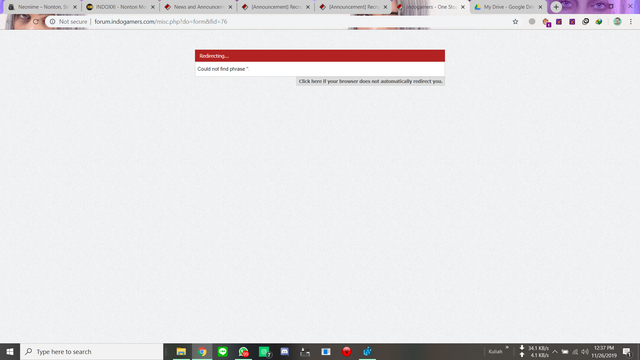
Task: Click the gray circle extension icon
Action: pos(531,22)
